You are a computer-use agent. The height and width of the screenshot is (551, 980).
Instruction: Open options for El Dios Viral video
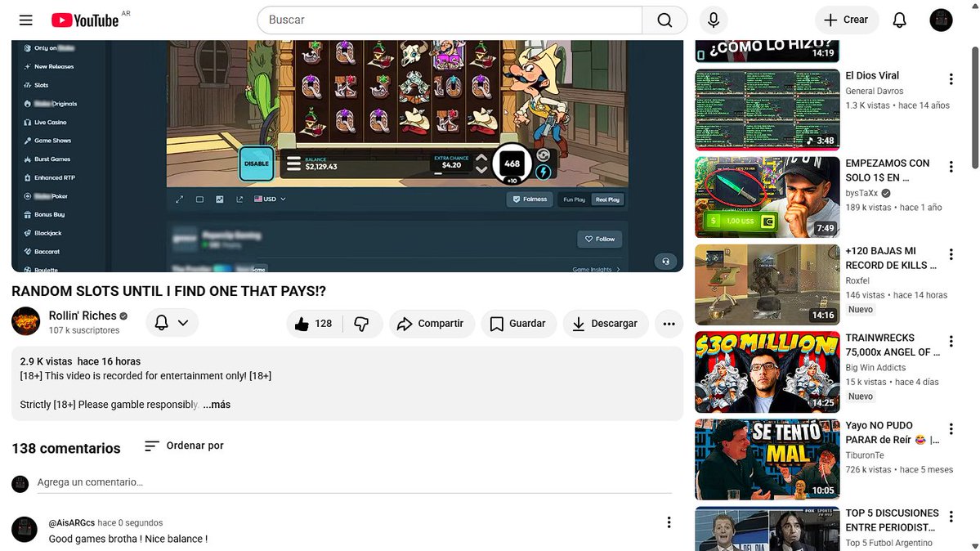[x=951, y=78]
